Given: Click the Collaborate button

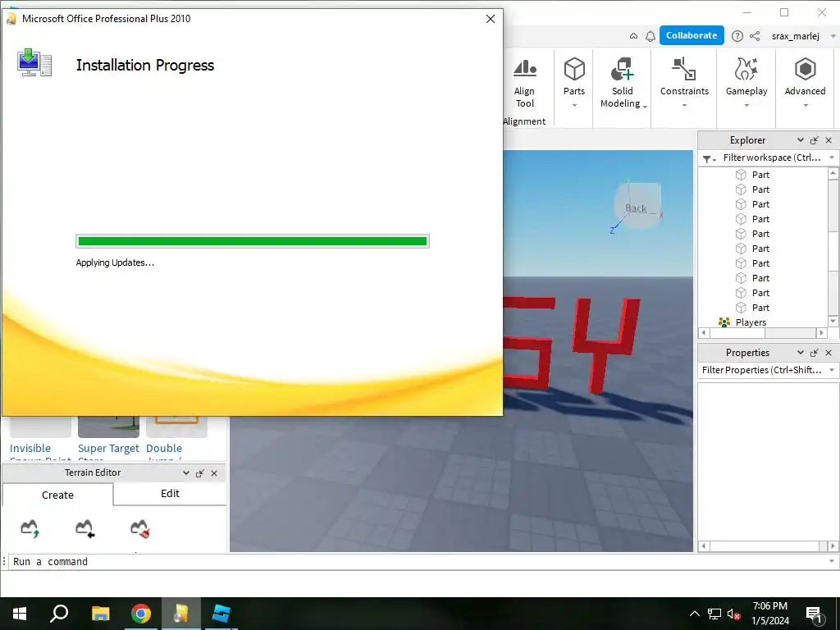Looking at the screenshot, I should 692,35.
